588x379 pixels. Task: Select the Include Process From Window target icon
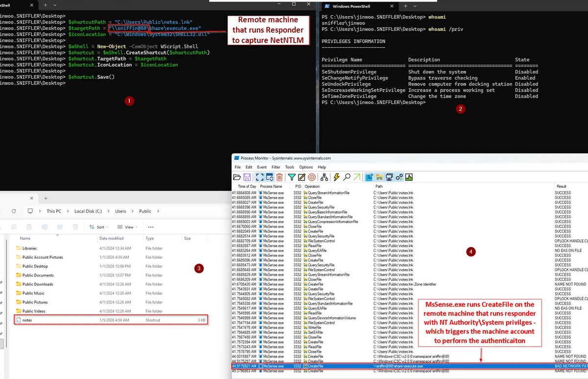[x=312, y=177]
